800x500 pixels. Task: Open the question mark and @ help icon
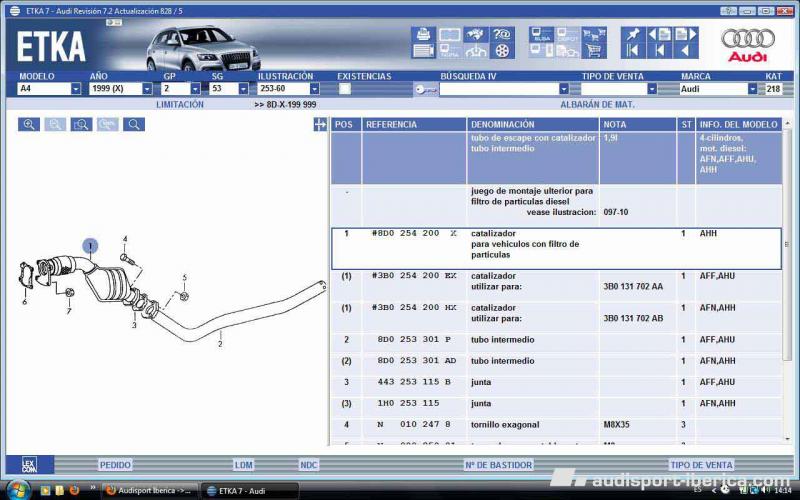(502, 35)
